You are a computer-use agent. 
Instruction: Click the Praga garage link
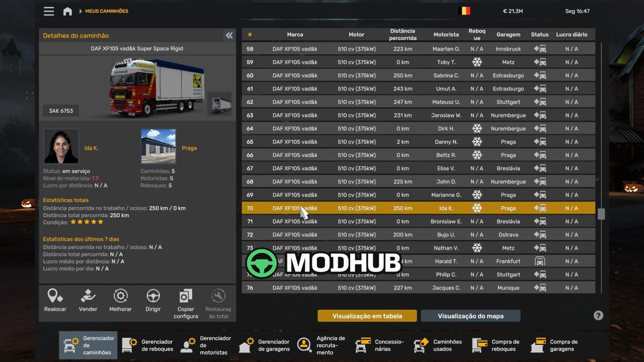click(189, 148)
